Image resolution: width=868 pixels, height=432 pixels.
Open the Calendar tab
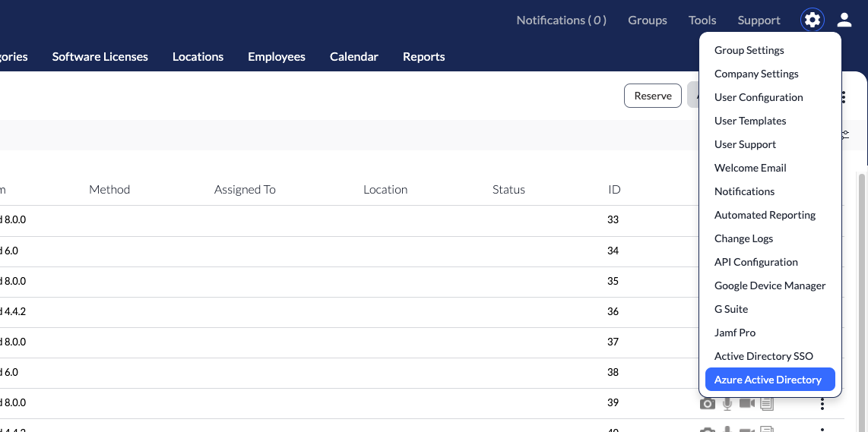tap(353, 56)
